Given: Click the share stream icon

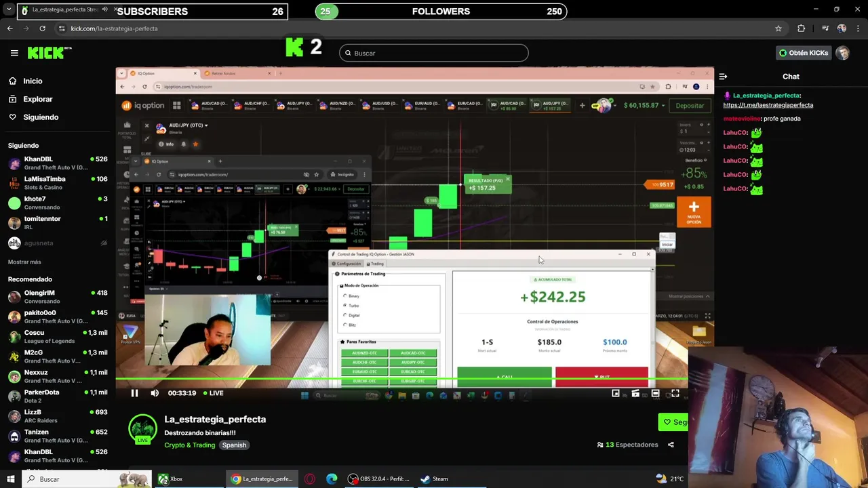Looking at the screenshot, I should pyautogui.click(x=671, y=445).
